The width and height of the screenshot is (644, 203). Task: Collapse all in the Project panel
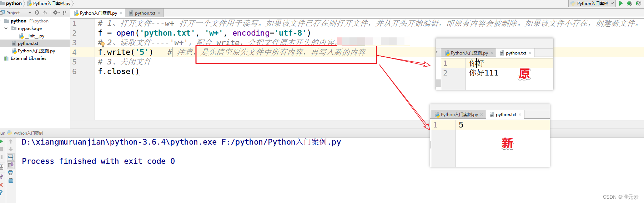45,12
